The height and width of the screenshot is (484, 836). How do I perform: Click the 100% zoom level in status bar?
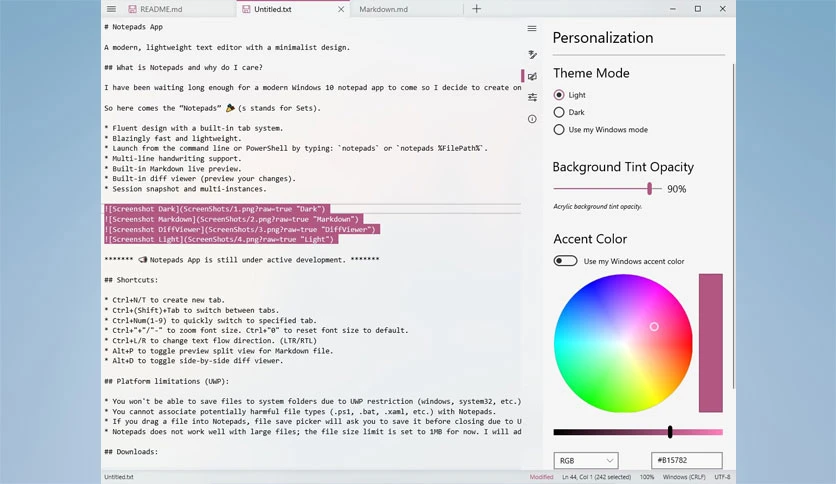[647, 477]
